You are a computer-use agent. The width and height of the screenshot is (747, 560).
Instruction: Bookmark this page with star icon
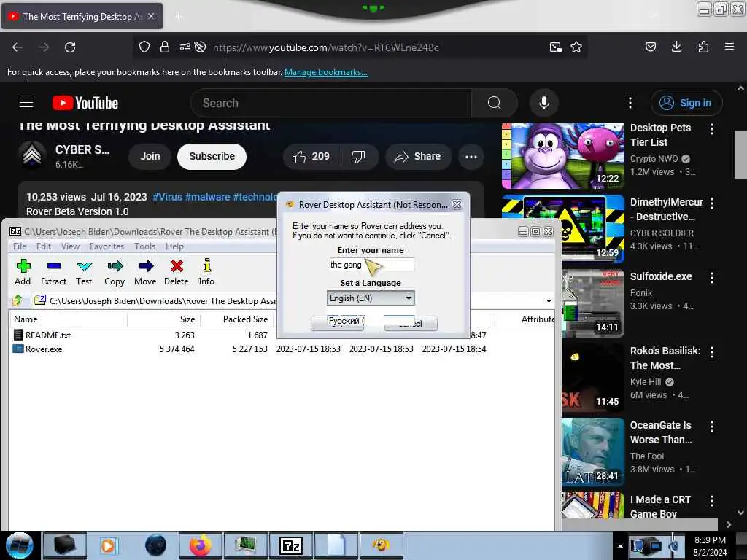(x=576, y=47)
